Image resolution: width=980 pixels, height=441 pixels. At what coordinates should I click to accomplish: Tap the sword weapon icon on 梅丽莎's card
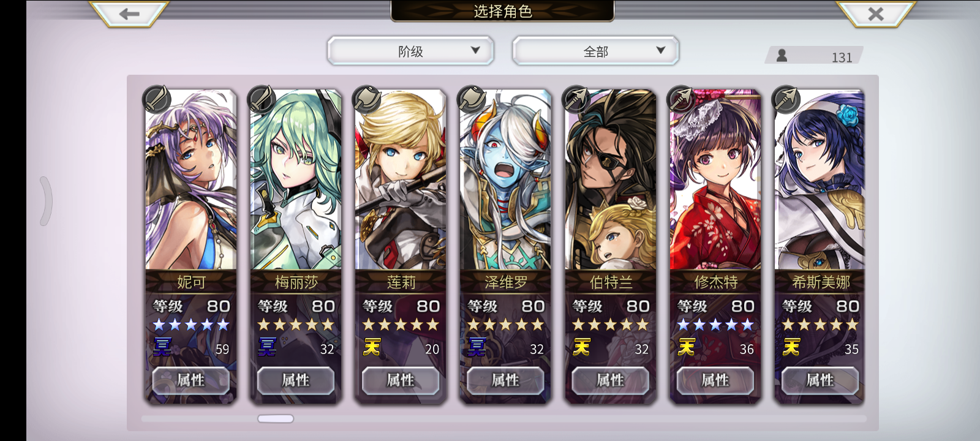(262, 99)
